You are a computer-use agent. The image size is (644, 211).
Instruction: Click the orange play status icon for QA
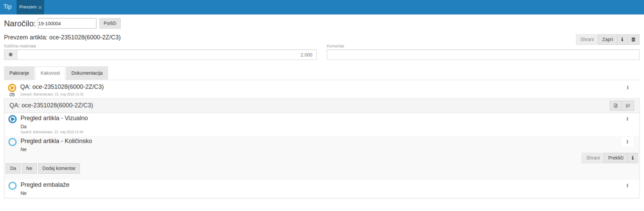(x=12, y=88)
